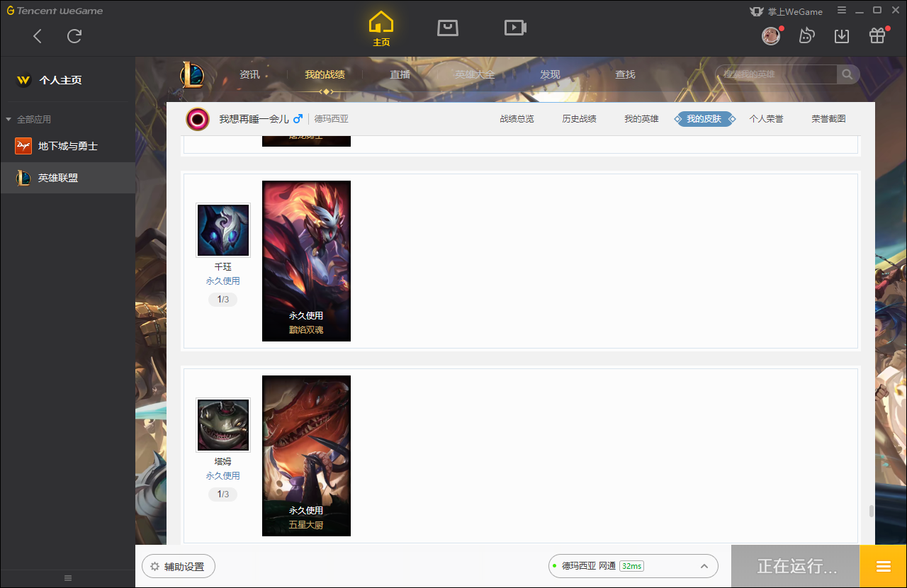Click the sidebar bottom handle icon
Screen dimensions: 907x588
pyautogui.click(x=68, y=578)
